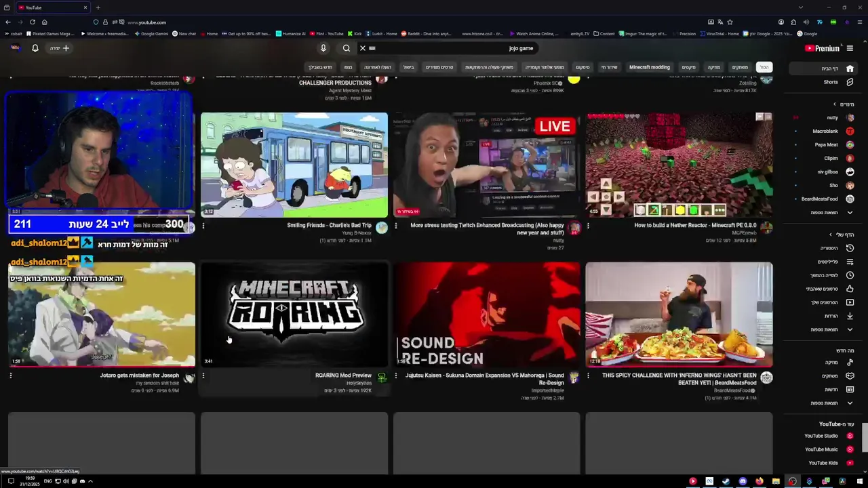The image size is (868, 488).
Task: Open options menu for Smiling Friends video
Action: pos(203,226)
